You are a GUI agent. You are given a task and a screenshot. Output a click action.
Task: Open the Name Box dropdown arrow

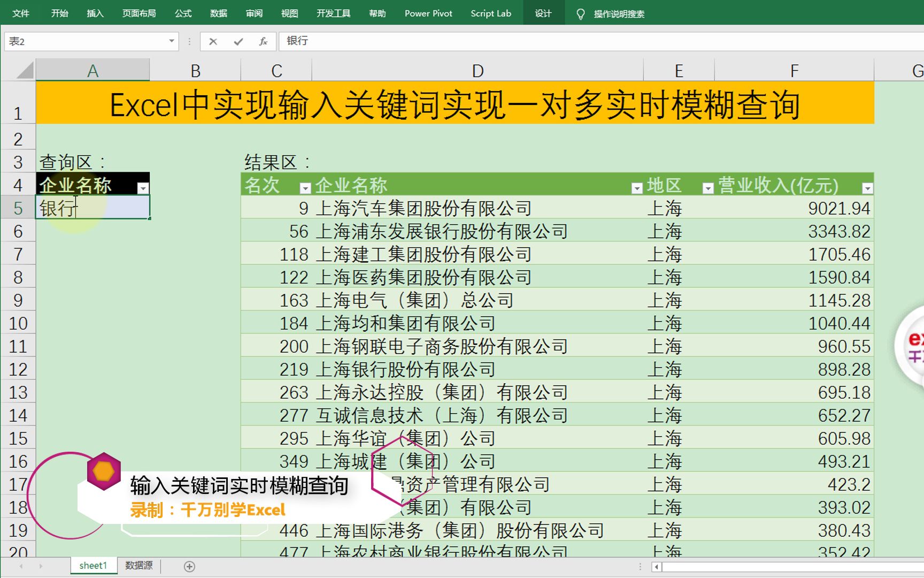[171, 41]
